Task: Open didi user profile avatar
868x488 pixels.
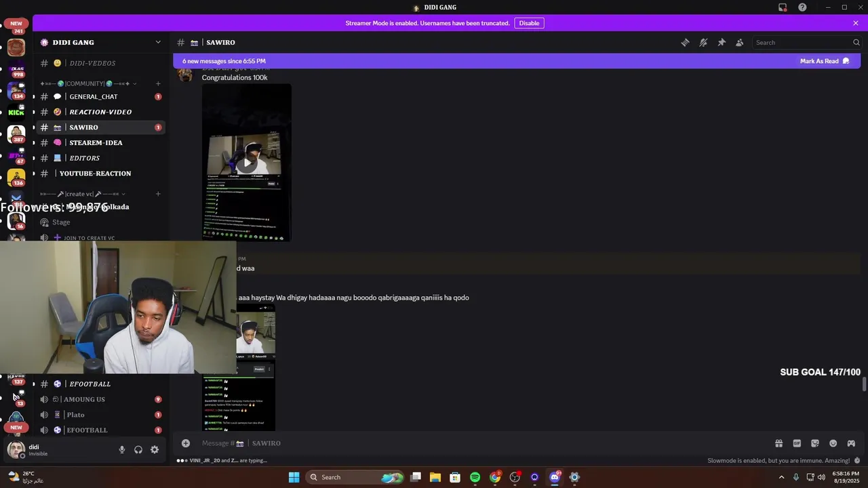Action: (x=16, y=449)
